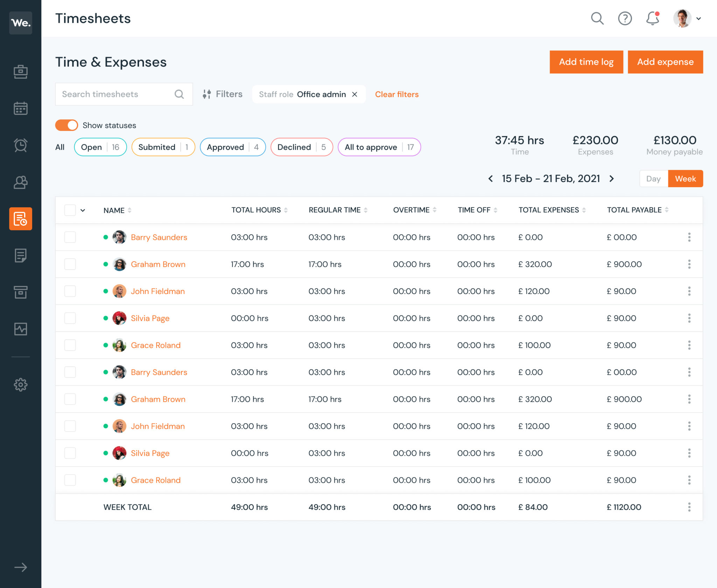Open notifications via the bell icon

coord(653,19)
